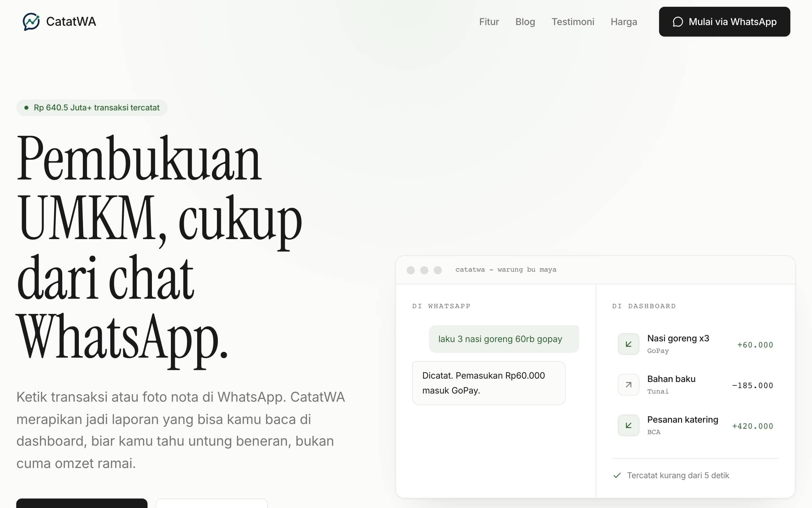
Task: Click the checkmark icon near Tercatat kurang dari 5 detik
Action: 617,475
